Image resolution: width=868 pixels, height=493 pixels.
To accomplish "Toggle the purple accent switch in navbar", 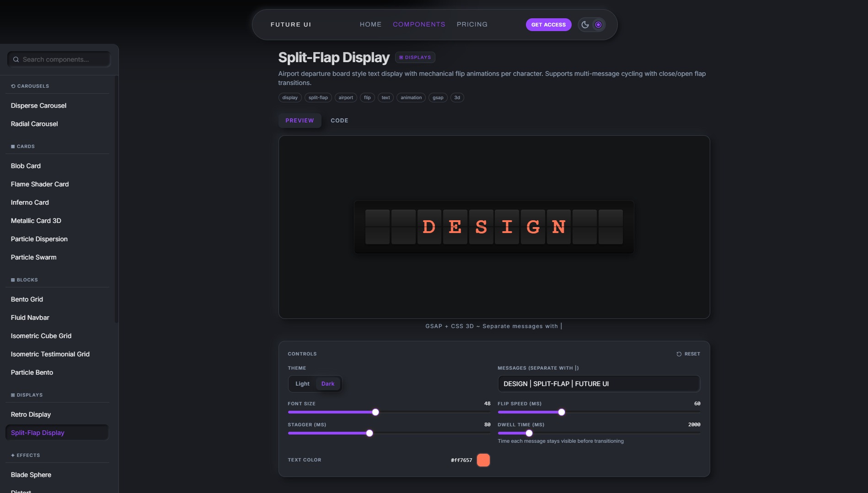I will tap(598, 24).
